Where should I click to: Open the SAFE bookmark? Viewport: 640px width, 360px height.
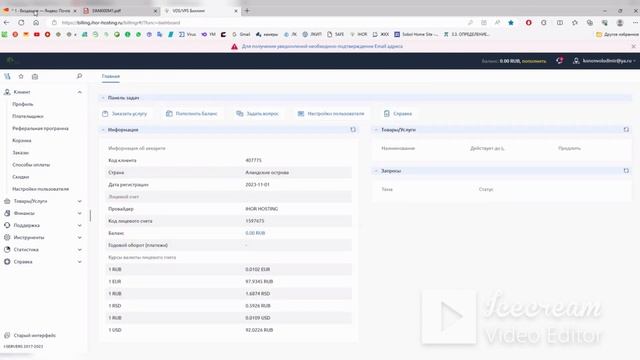click(336, 35)
